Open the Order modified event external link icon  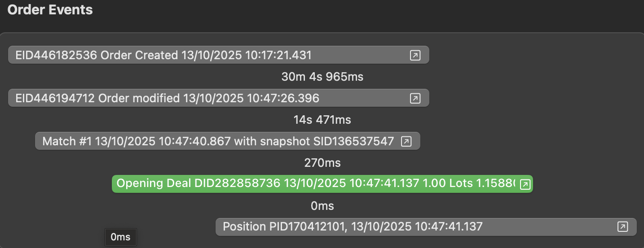click(x=415, y=99)
